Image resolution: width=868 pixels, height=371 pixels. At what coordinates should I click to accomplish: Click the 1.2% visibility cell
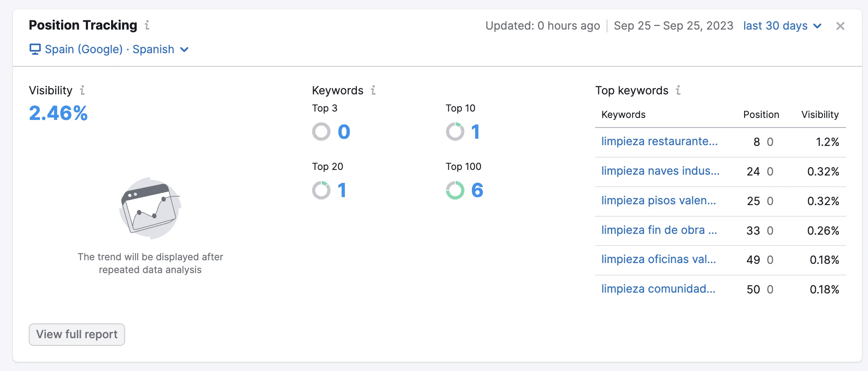[x=827, y=142]
